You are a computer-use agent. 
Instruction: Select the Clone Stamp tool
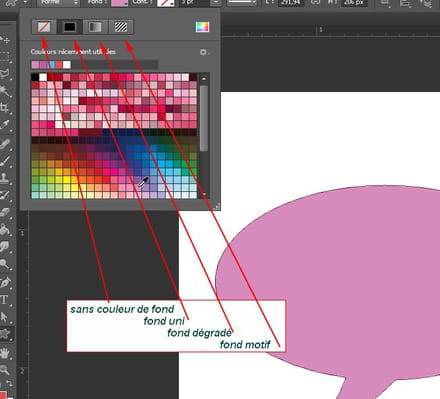point(5,178)
